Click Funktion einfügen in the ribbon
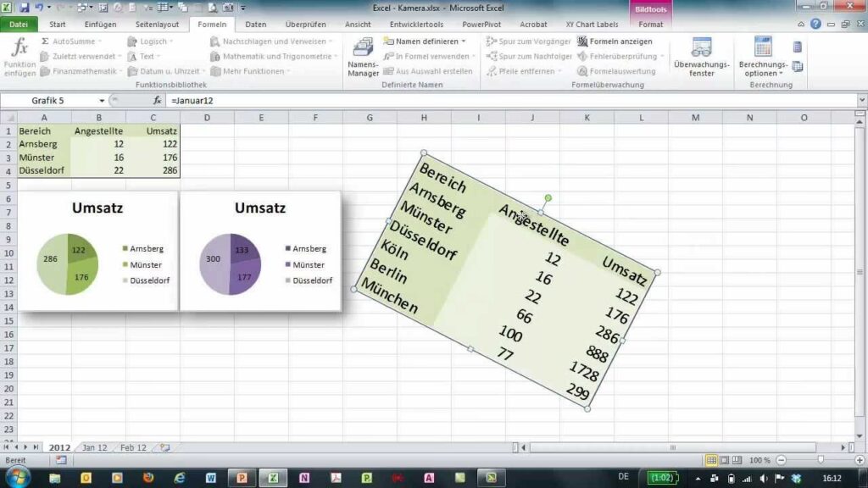This screenshot has width=868, height=488. (19, 56)
